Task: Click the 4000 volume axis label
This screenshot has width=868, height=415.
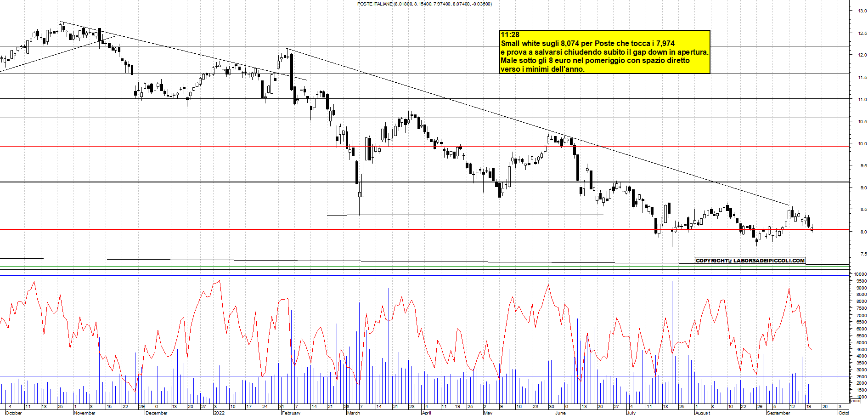Action: (x=862, y=356)
